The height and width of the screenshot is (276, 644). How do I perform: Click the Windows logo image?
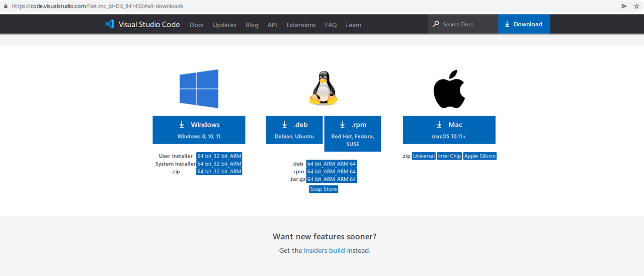click(199, 89)
